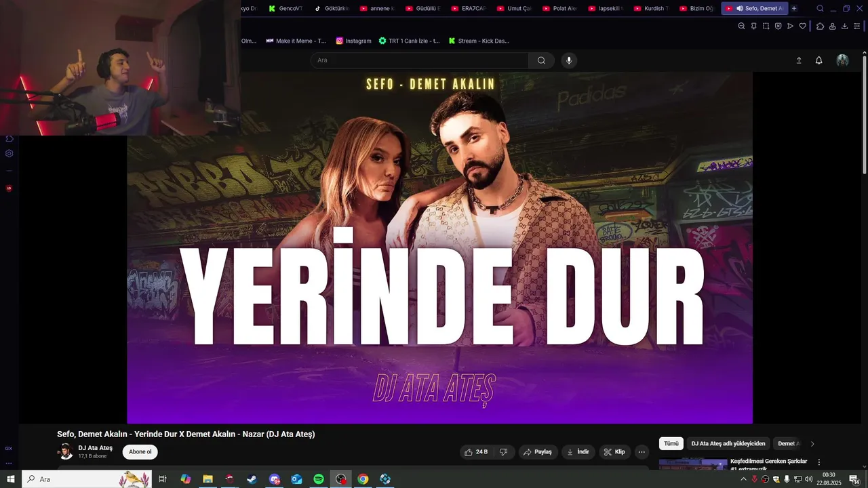Open the extensions cube icon
Screen dimensions: 868x488
point(820,26)
